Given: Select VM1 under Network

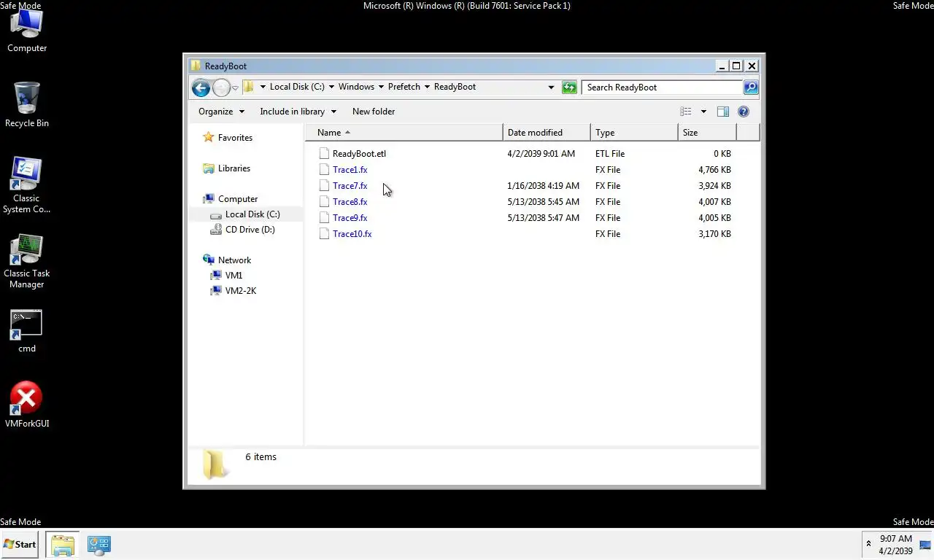Looking at the screenshot, I should point(233,276).
